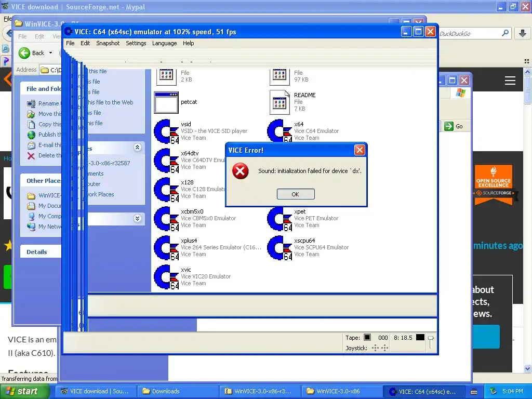
Task: Select the xvic VIC20 Emulator icon
Action: [x=166, y=277]
